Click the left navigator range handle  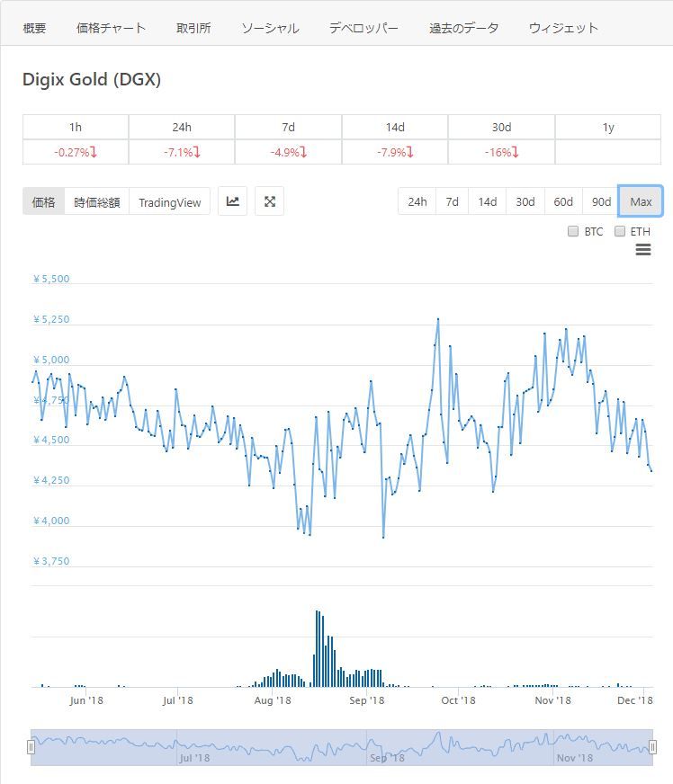click(31, 747)
